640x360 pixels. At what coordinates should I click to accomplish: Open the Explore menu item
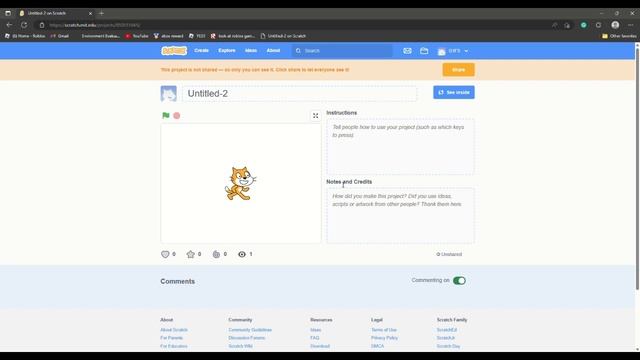(x=227, y=51)
